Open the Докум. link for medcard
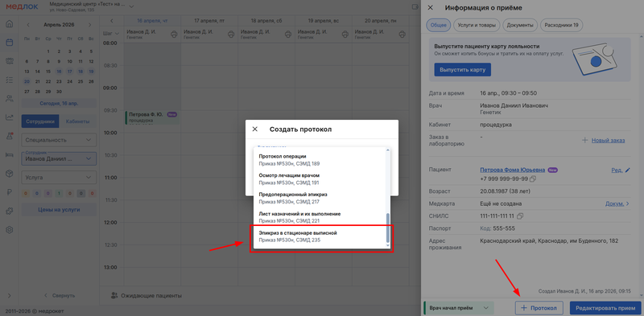Screen dimensions: 644x316 point(617,203)
